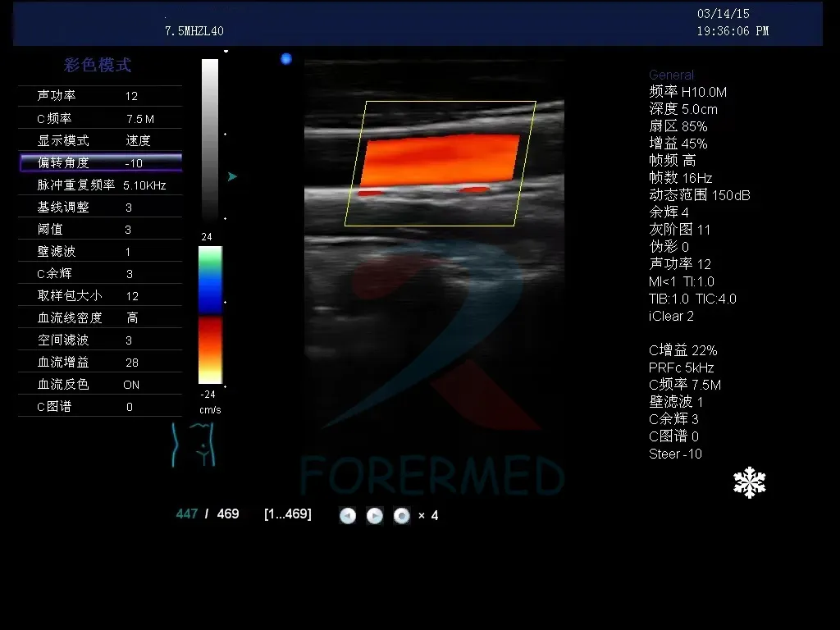Click the next frame playback icon
This screenshot has height=630, width=840.
[x=375, y=515]
